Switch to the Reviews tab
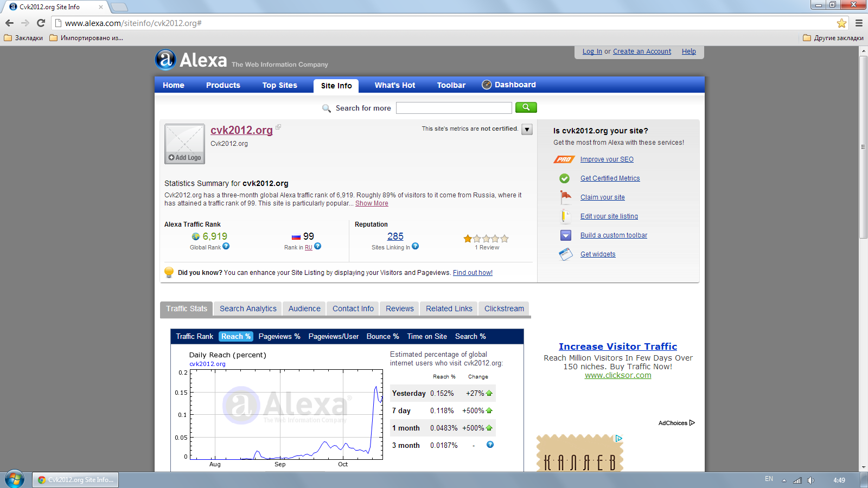The height and width of the screenshot is (488, 868). [400, 309]
